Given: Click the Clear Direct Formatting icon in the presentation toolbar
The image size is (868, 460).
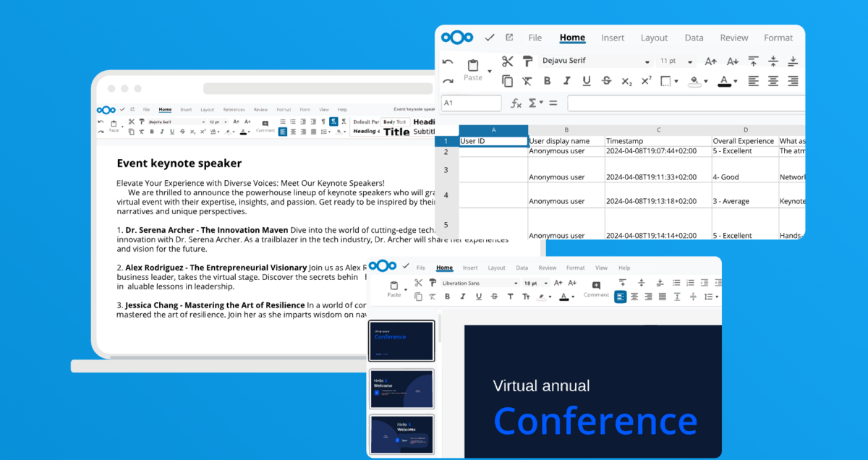Looking at the screenshot, I should point(431,296).
